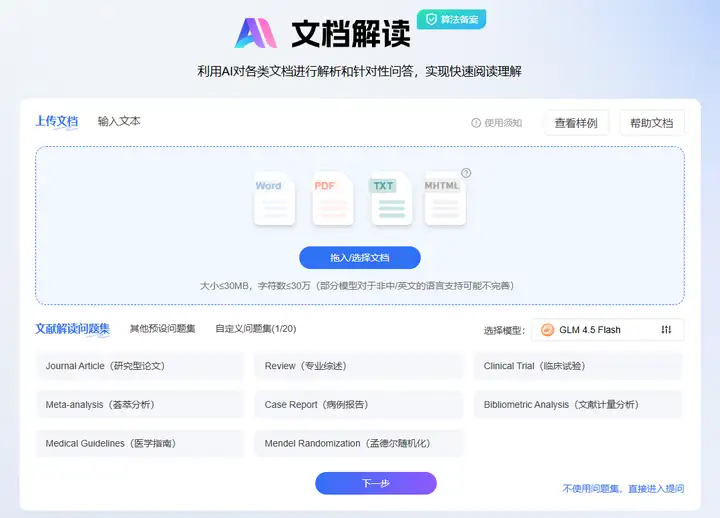Click the 下一步 button
This screenshot has width=720, height=518.
pos(376,483)
